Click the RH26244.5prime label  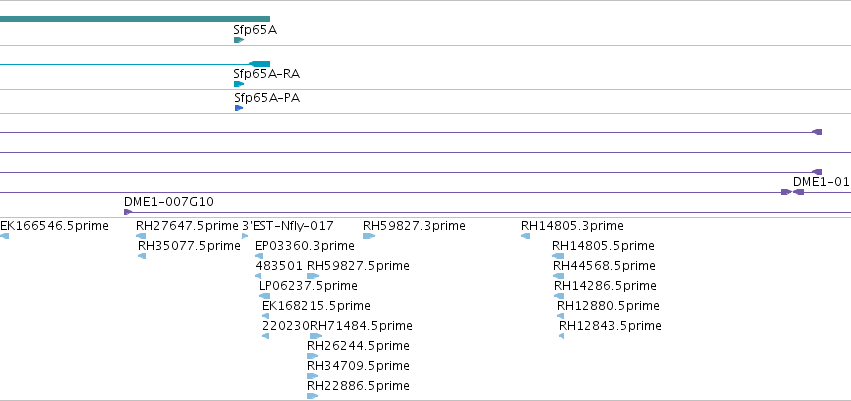click(358, 346)
